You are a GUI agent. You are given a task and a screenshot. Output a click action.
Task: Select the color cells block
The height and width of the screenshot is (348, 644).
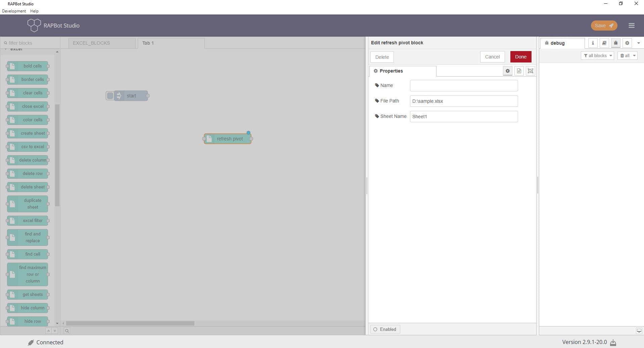click(x=28, y=120)
